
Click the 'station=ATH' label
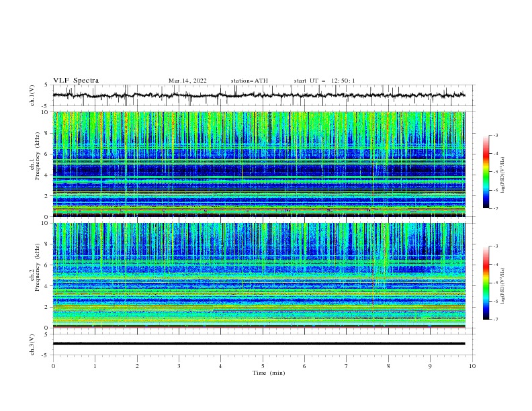point(249,81)
